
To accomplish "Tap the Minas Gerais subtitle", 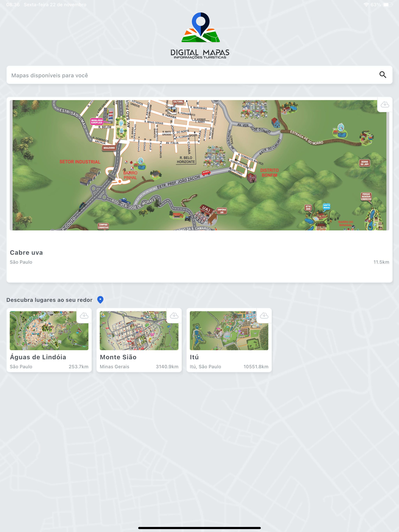I will (x=115, y=366).
